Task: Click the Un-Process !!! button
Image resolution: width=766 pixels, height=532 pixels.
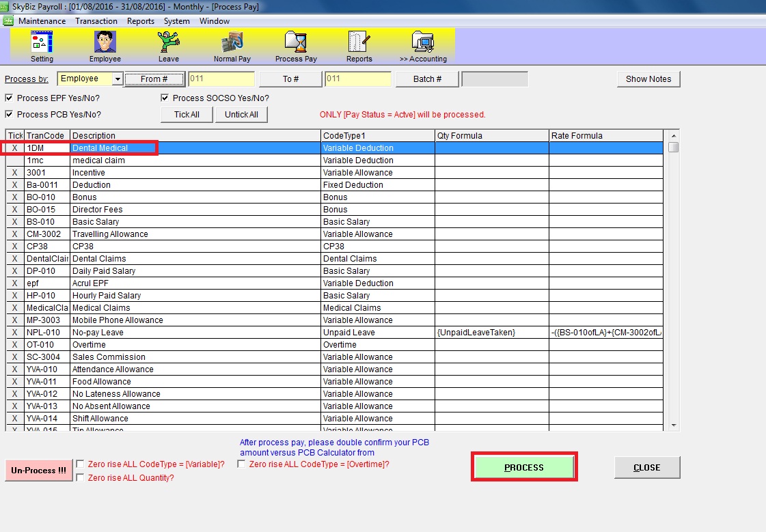Action: (x=39, y=470)
